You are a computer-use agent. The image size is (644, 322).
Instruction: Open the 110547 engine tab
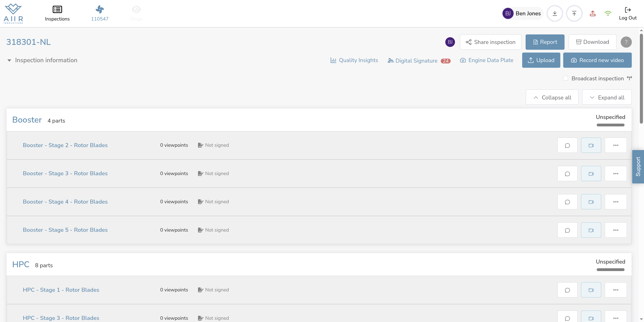point(99,14)
